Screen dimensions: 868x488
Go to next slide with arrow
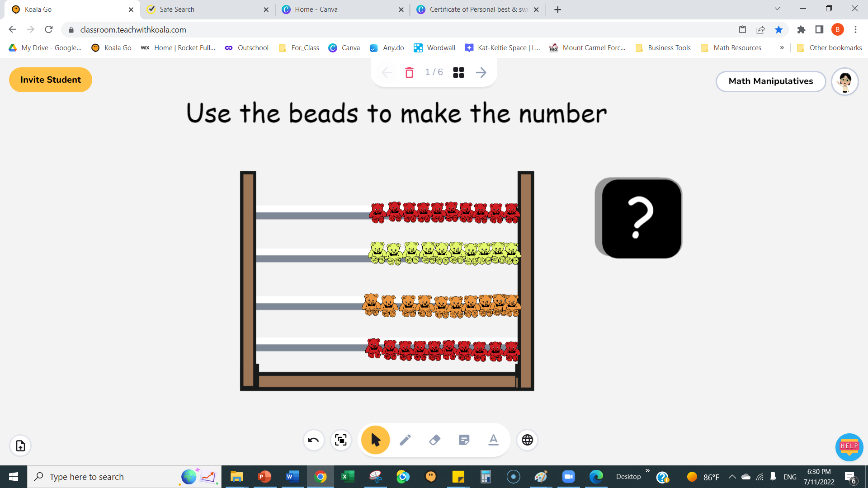point(481,72)
